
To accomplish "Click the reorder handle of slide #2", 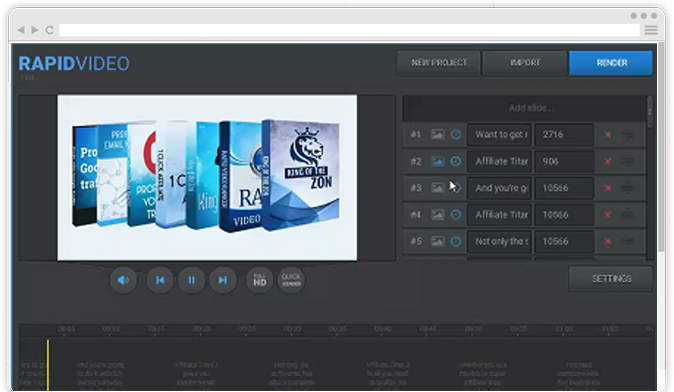I will pos(628,162).
